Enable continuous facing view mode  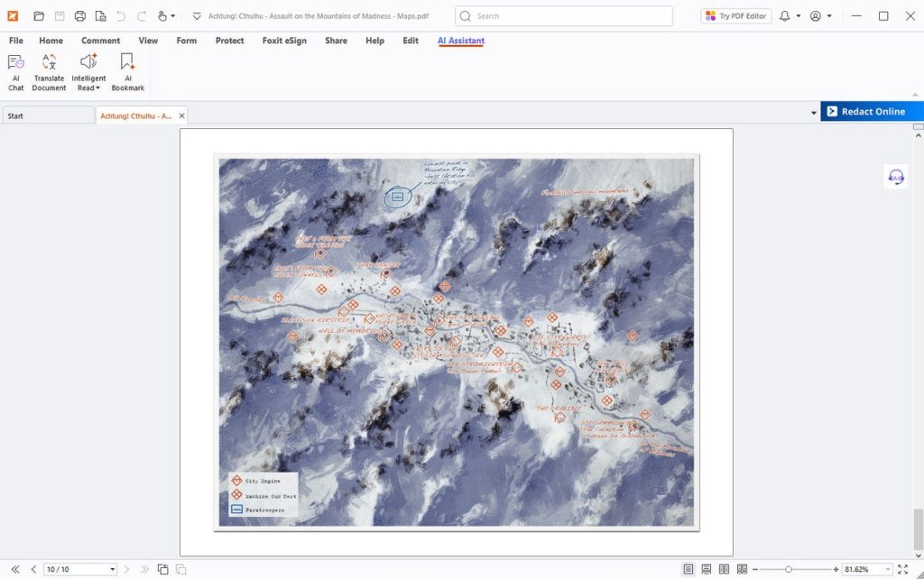(742, 569)
